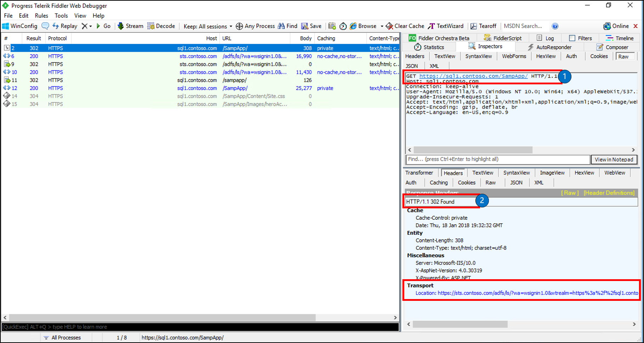
Task: Click the timer icon in toolbar
Action: tap(343, 26)
